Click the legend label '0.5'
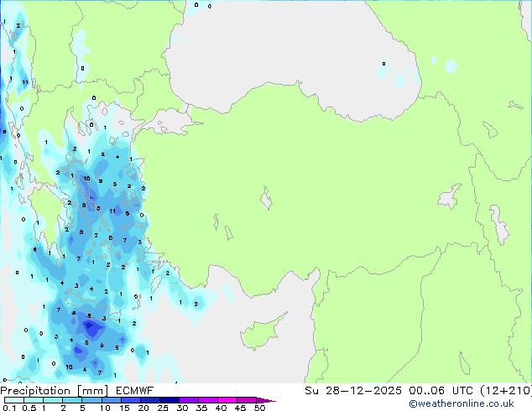The height and width of the screenshot is (411, 532). 29,408
